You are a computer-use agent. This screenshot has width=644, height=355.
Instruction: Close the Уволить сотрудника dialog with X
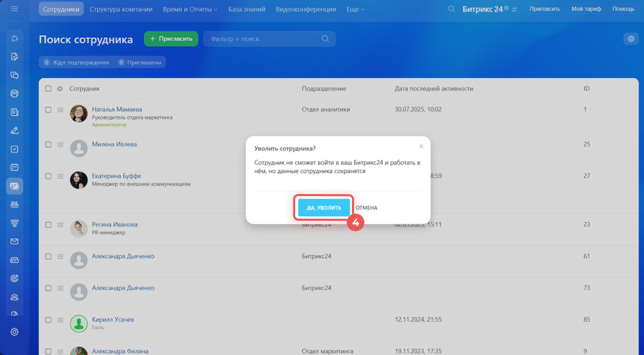(x=421, y=147)
